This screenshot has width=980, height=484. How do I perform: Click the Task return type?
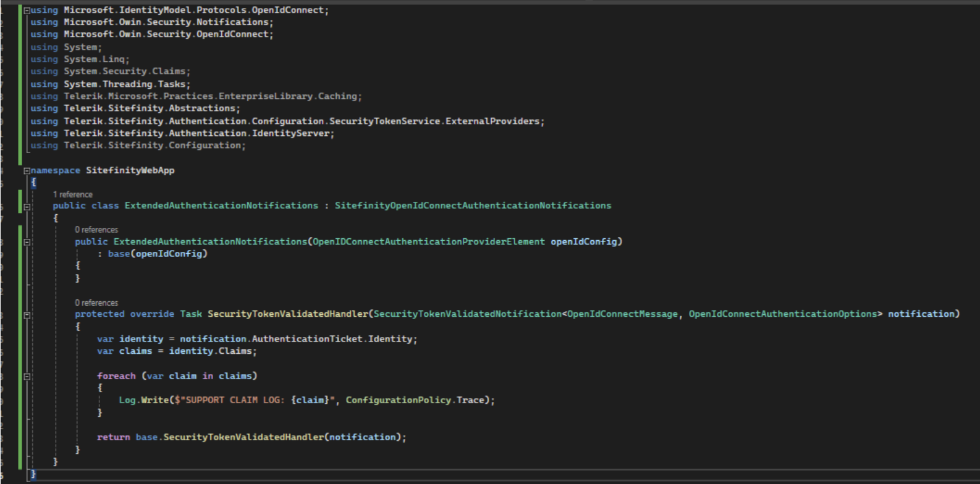[x=191, y=314]
